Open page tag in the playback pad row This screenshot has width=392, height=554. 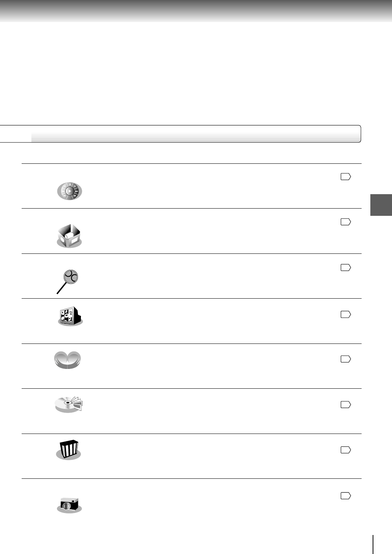[345, 176]
